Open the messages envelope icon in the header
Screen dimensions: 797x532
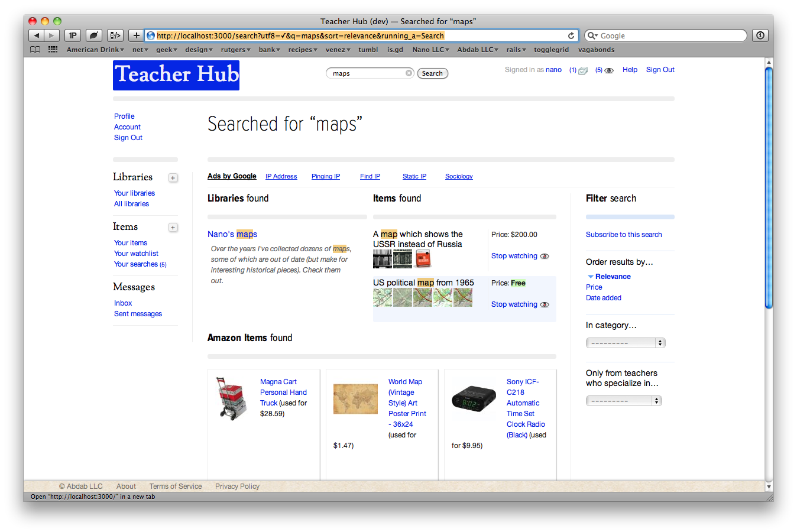(582, 70)
